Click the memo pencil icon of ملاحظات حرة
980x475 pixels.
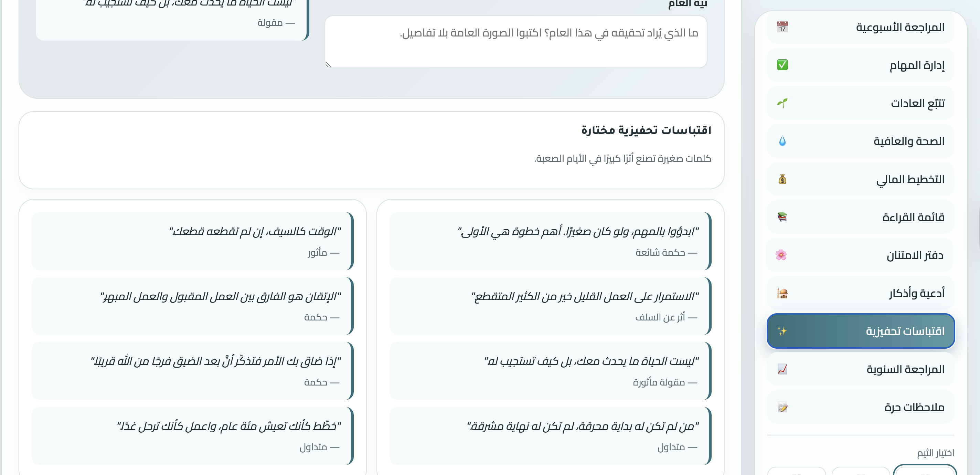coord(782,407)
